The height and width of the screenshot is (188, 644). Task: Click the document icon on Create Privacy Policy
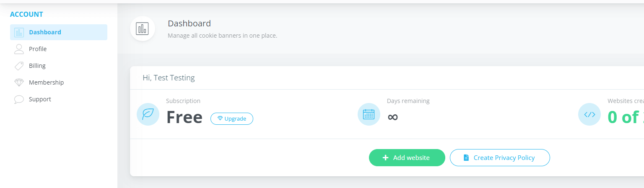466,158
